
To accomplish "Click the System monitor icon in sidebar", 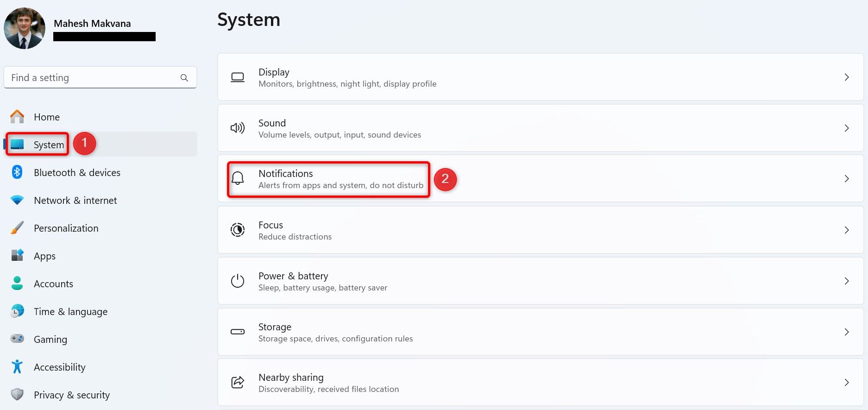I will pos(17,145).
